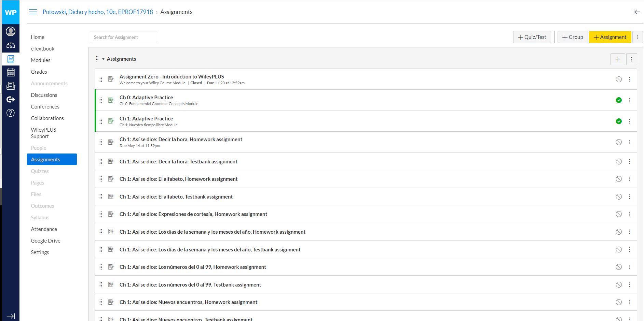
Task: Expand the global navigation sidebar arrow
Action: pos(11,316)
